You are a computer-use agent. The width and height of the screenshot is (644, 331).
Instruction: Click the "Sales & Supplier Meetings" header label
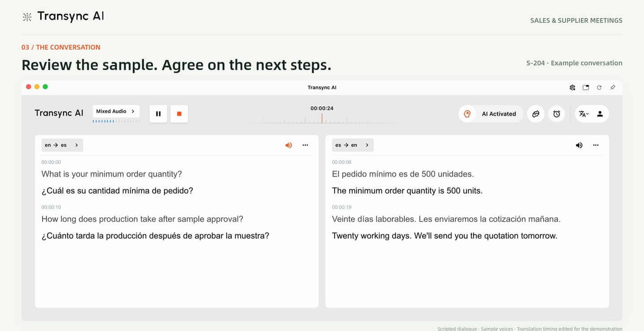(576, 21)
